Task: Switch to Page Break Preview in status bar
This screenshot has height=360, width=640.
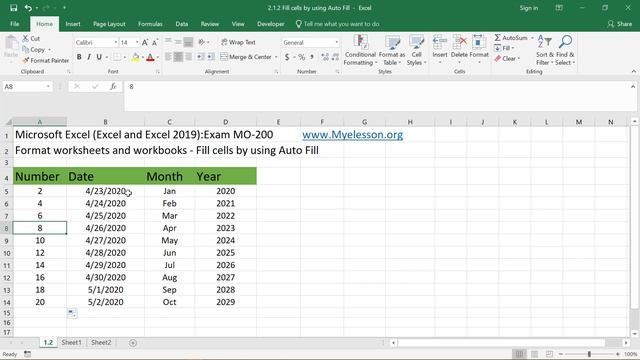Action: coord(549,354)
